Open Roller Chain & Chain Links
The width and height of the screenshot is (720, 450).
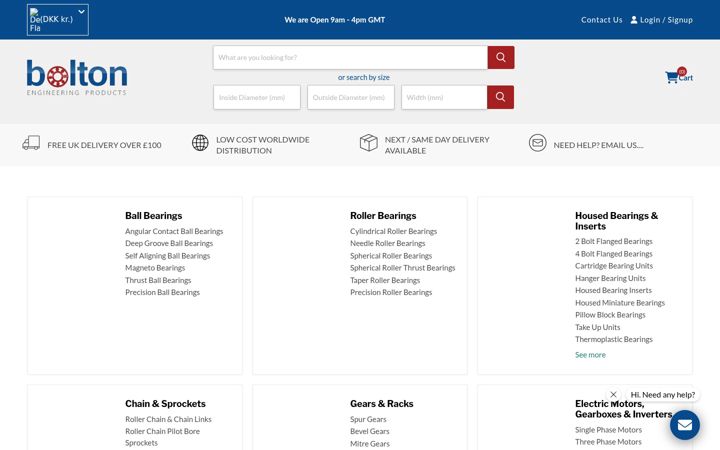click(169, 419)
